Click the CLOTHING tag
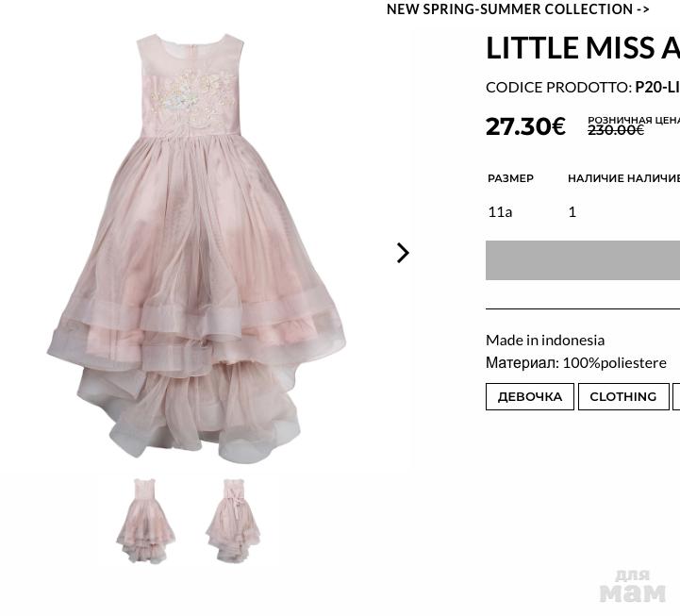Viewport: 680px width, 616px height. [x=622, y=396]
